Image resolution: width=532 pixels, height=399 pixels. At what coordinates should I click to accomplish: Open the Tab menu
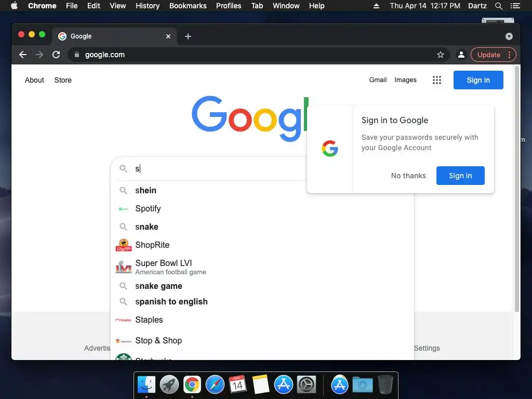click(257, 6)
